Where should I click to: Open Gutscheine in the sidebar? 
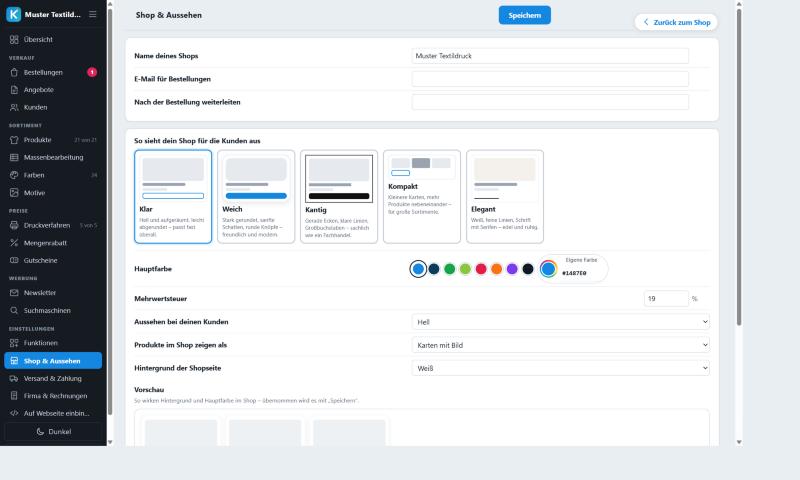coord(53,260)
